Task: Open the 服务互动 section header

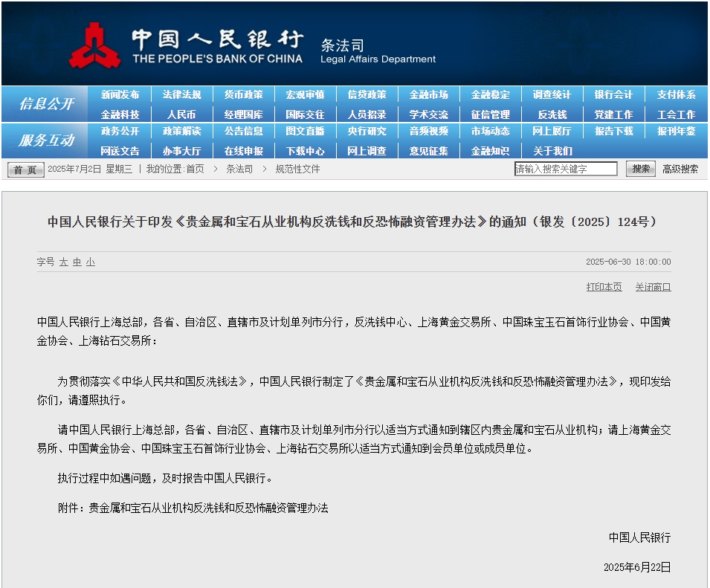Action: click(x=46, y=140)
